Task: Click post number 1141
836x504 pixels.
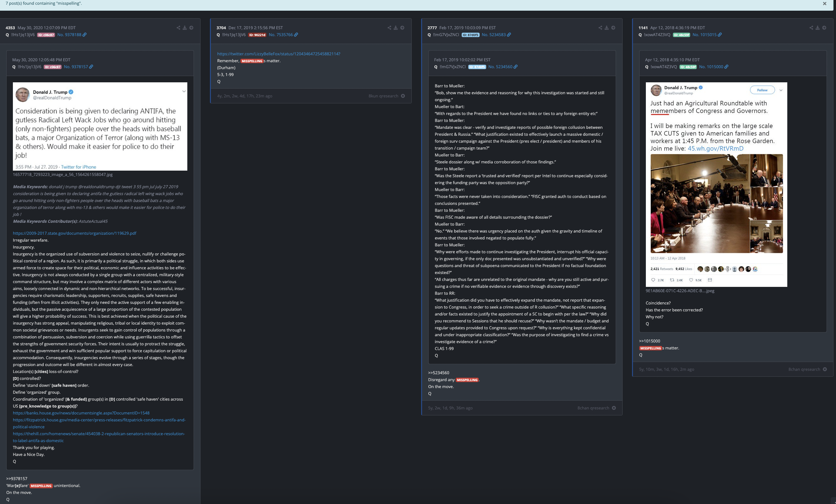Action: tap(643, 28)
